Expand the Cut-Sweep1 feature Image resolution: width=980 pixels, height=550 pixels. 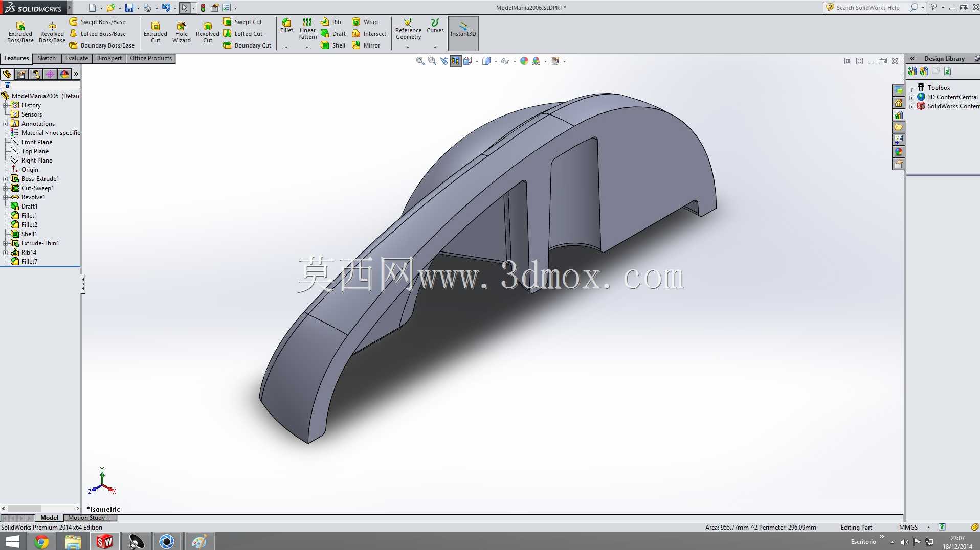6,188
